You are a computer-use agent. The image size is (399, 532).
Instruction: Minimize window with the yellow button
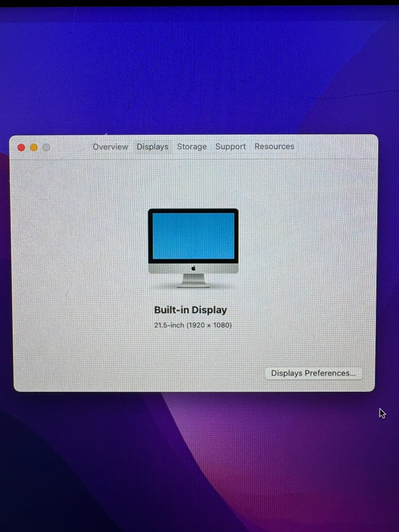tap(34, 148)
